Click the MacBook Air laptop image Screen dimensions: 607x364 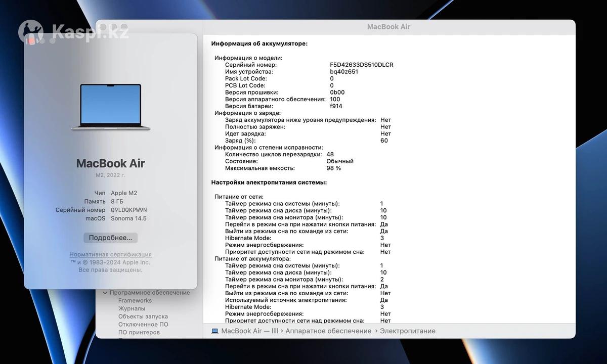click(x=110, y=107)
